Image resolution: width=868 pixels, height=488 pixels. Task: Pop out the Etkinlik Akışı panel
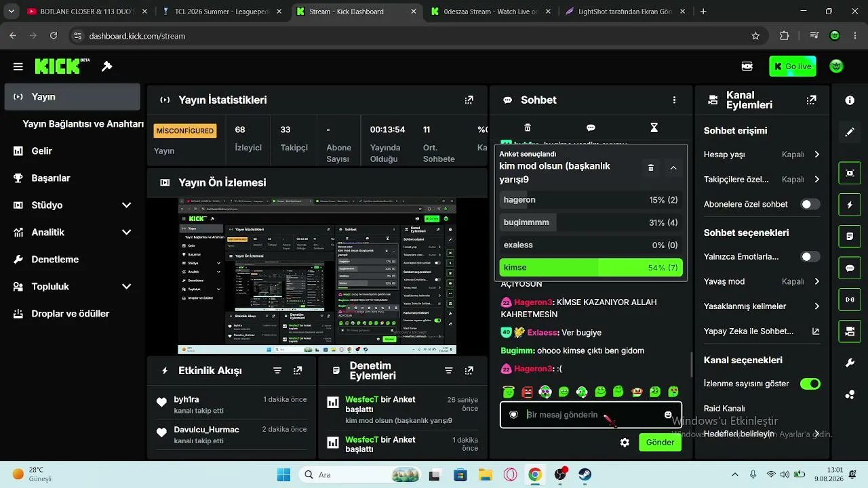[x=298, y=371]
